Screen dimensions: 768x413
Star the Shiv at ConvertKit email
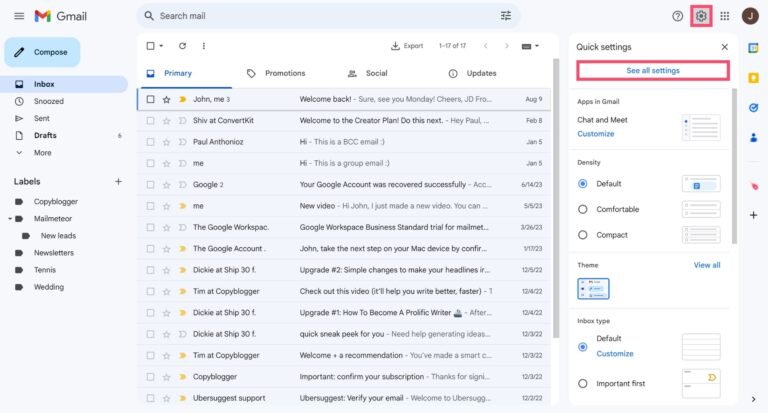[x=167, y=121]
